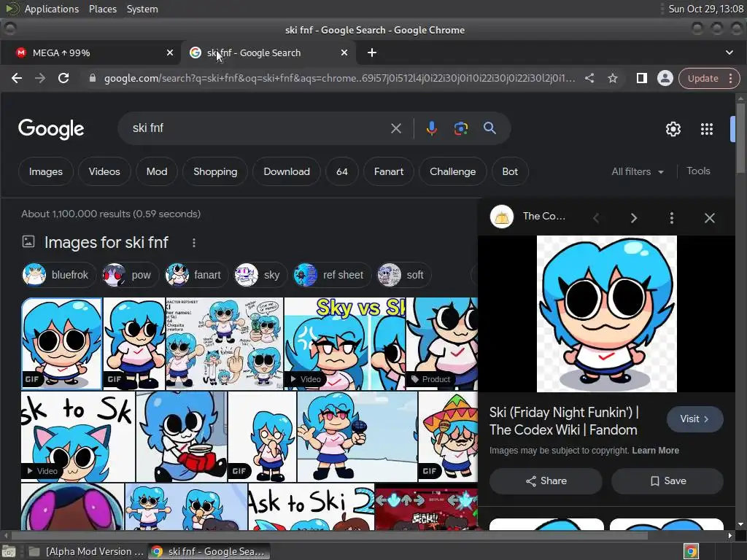The image size is (747, 560).
Task: Open the tab search chevron
Action: 729,52
